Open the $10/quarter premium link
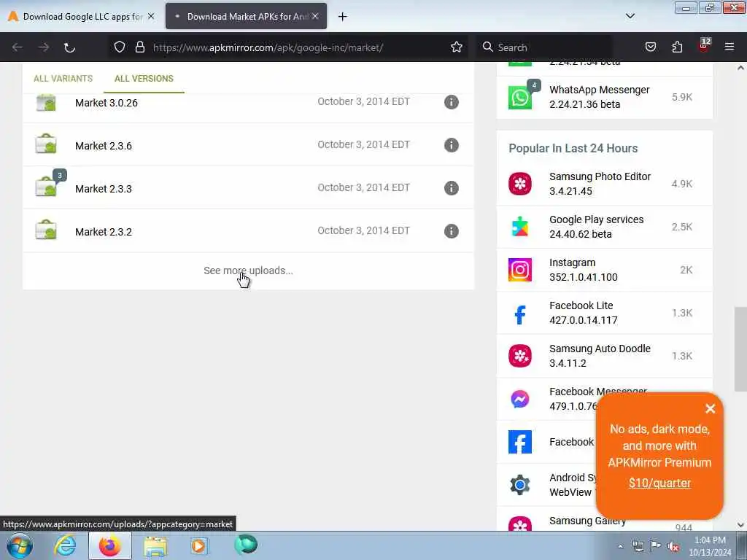Screen dimensions: 747x560 click(659, 483)
